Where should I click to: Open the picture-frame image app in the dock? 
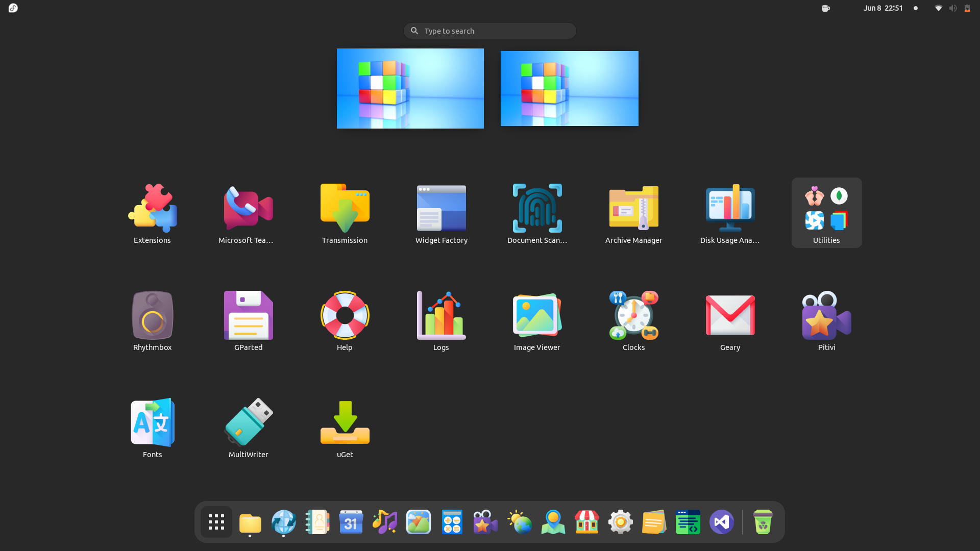[419, 522]
